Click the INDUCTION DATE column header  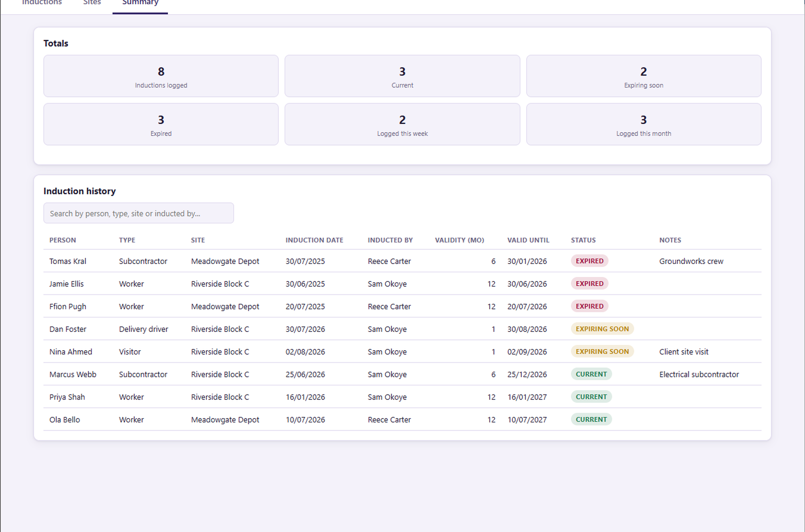(314, 240)
